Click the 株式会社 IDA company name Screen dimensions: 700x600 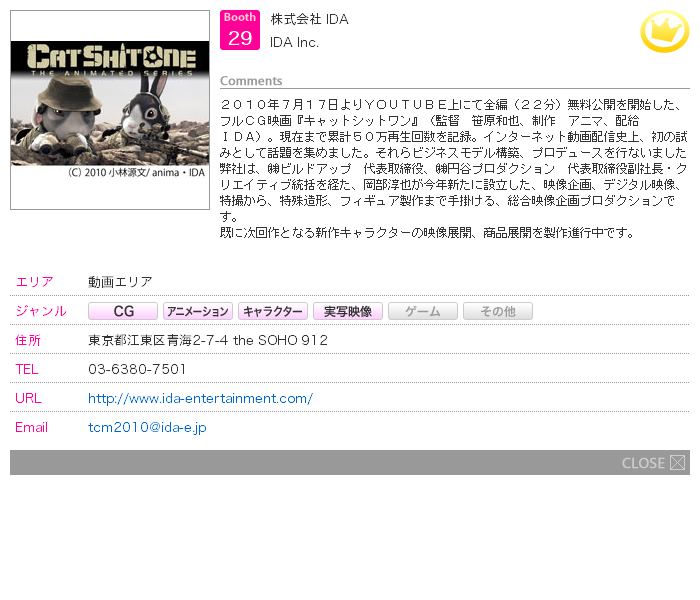[309, 19]
